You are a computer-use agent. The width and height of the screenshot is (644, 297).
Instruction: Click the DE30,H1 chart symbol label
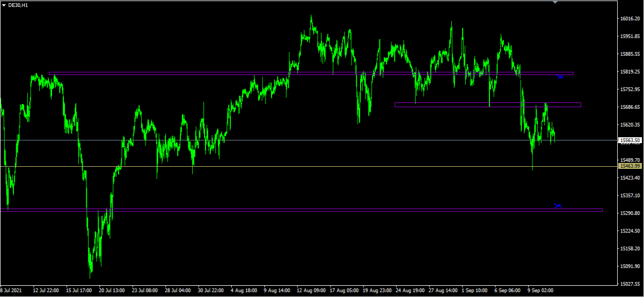(x=18, y=4)
